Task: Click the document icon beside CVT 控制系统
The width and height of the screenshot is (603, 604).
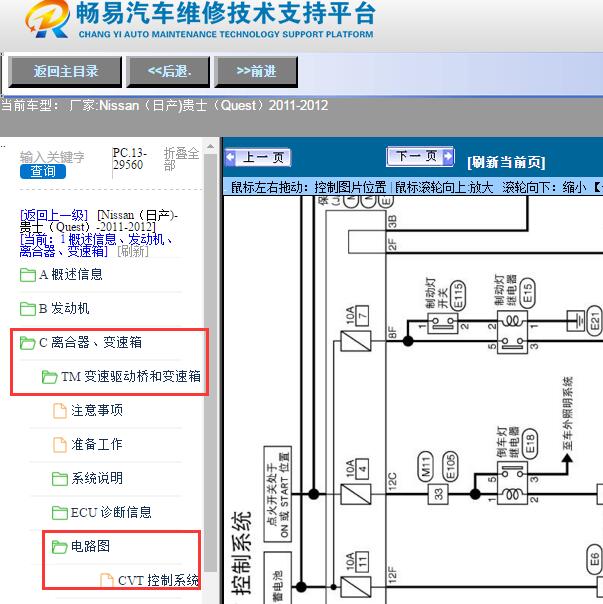Action: point(107,581)
